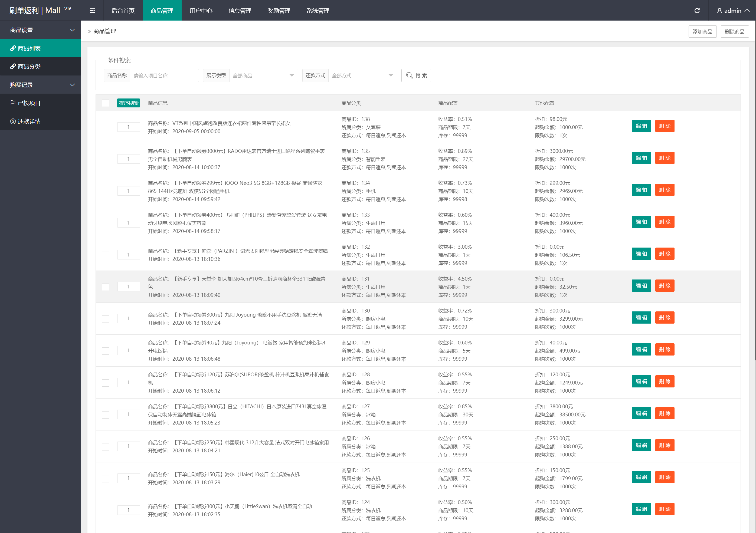The image size is (756, 533).
Task: Delete the PARZIN sunglasses product ID 132
Action: 665,254
